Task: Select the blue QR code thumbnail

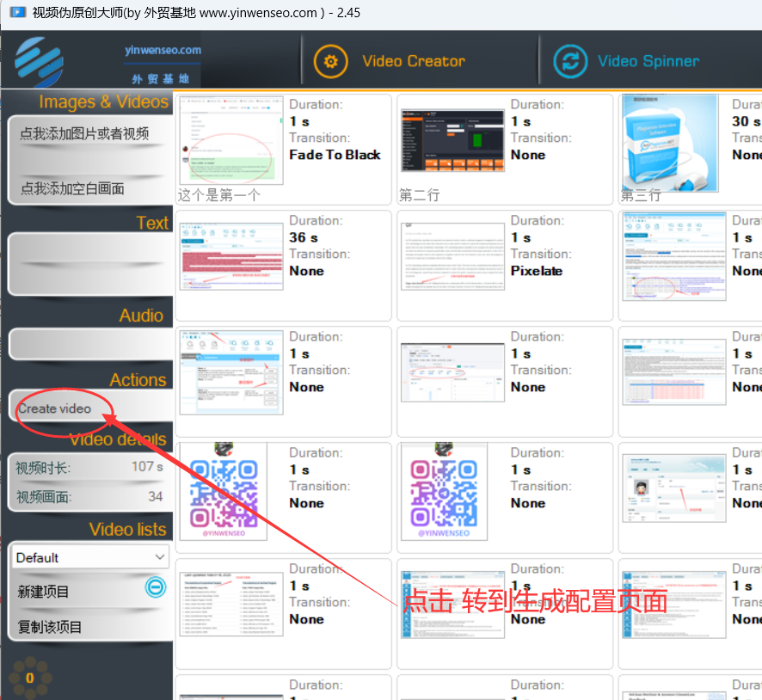Action: click(x=224, y=491)
